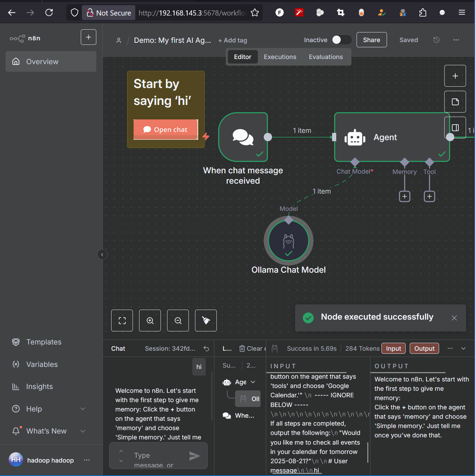Collapse the left sidebar arrow
The image size is (475, 476).
[x=102, y=254]
